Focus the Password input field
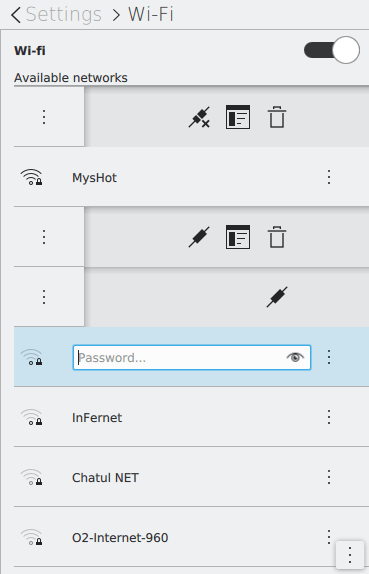The image size is (369, 574). point(192,357)
